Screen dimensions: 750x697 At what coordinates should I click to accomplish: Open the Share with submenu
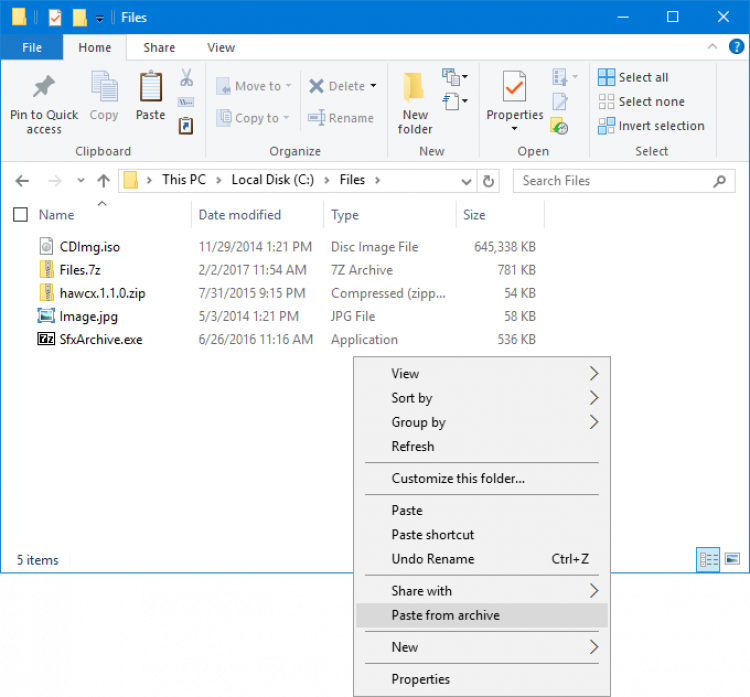coord(482,591)
